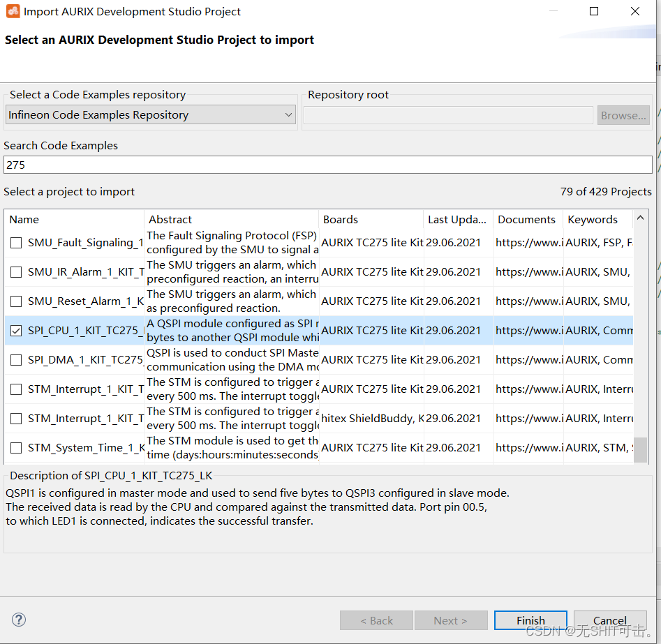
Task: Sort by the Boards column header
Action: click(371, 220)
